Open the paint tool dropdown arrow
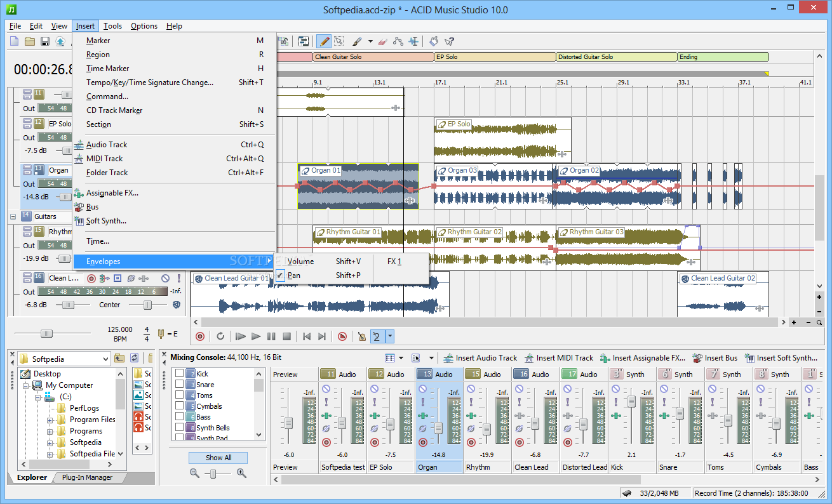The image size is (832, 504). 370,41
